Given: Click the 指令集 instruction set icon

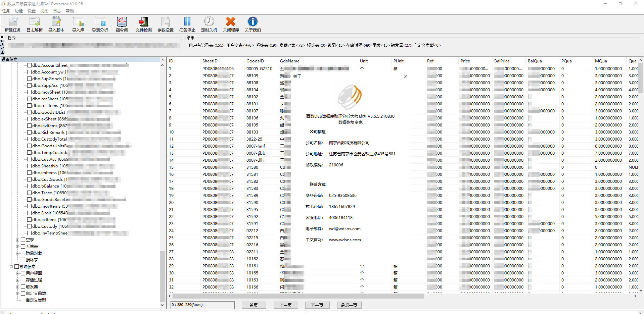Looking at the screenshot, I should [x=122, y=24].
